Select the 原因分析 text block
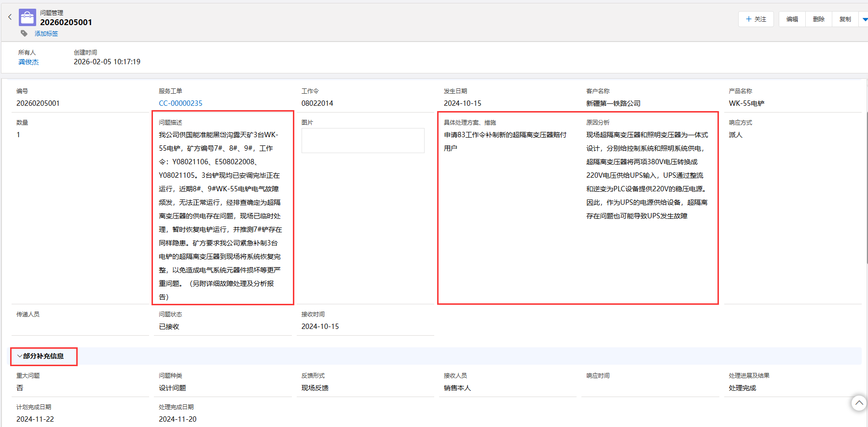The width and height of the screenshot is (868, 427). (x=647, y=175)
